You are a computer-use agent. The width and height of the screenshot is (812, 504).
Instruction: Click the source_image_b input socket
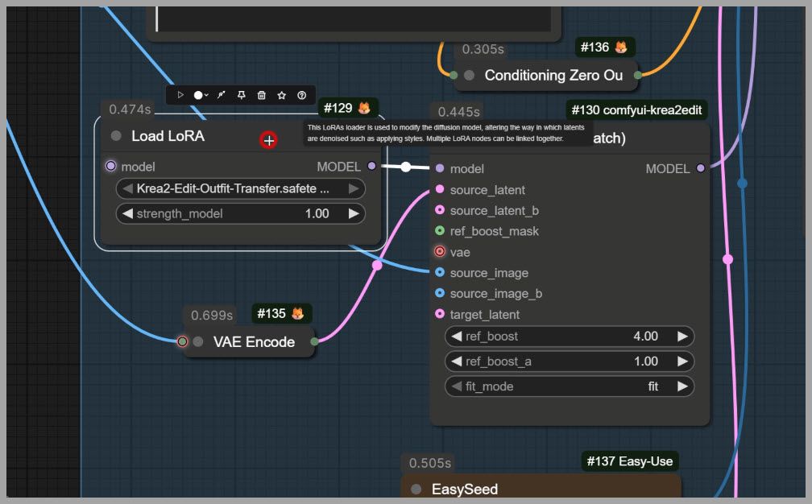[440, 293]
